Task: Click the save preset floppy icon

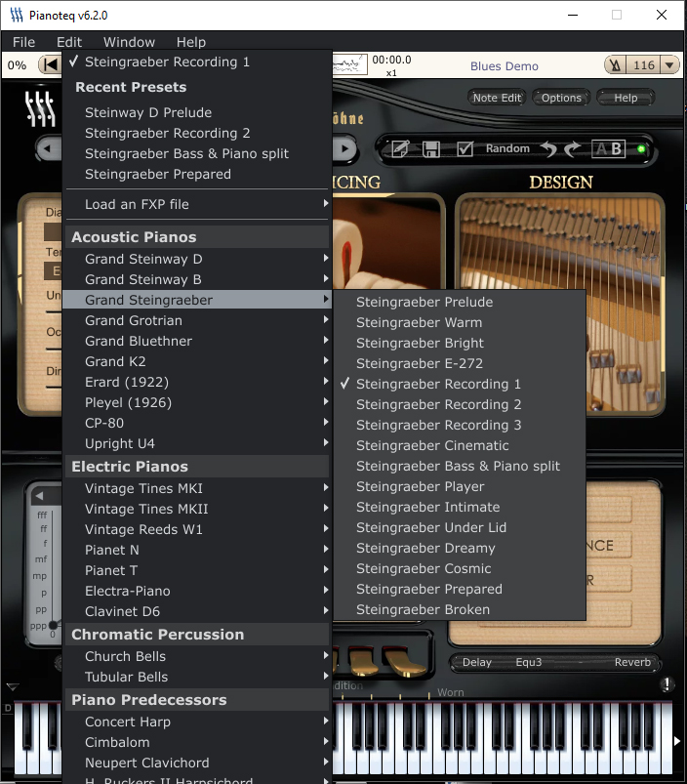Action: [x=431, y=149]
